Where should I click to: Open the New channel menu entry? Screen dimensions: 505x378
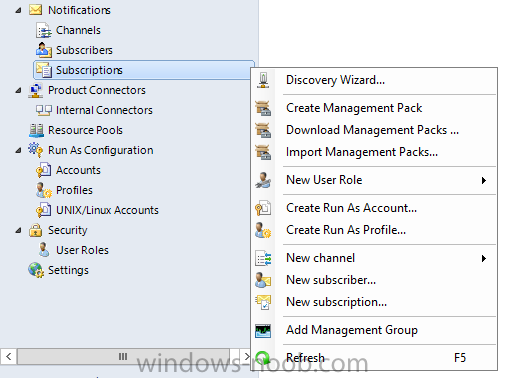tap(374, 258)
